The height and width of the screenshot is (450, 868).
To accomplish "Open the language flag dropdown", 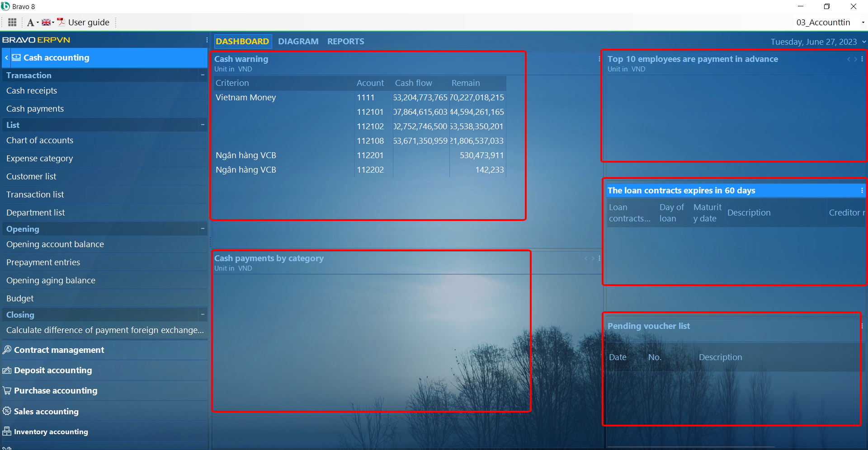I will tap(47, 22).
